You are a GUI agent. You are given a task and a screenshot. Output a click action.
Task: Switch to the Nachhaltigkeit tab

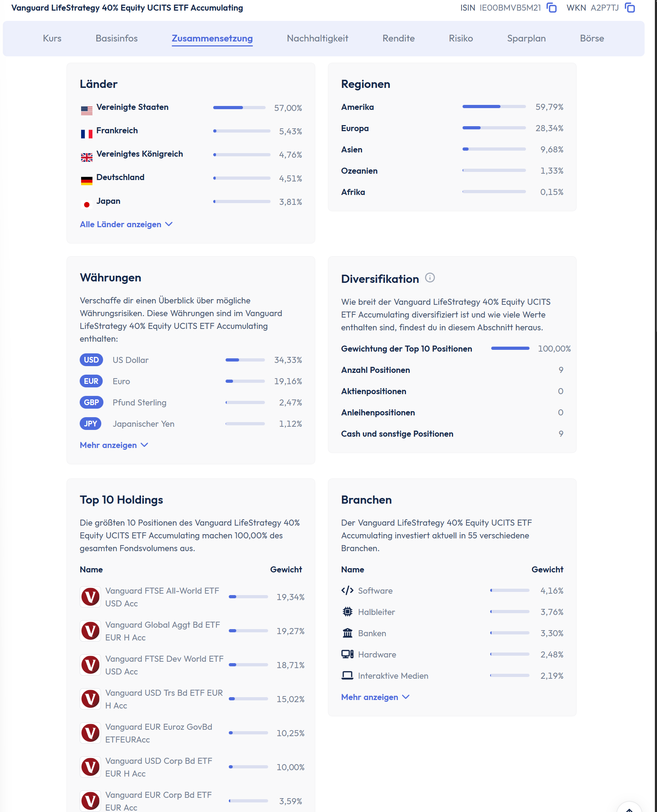(x=317, y=38)
